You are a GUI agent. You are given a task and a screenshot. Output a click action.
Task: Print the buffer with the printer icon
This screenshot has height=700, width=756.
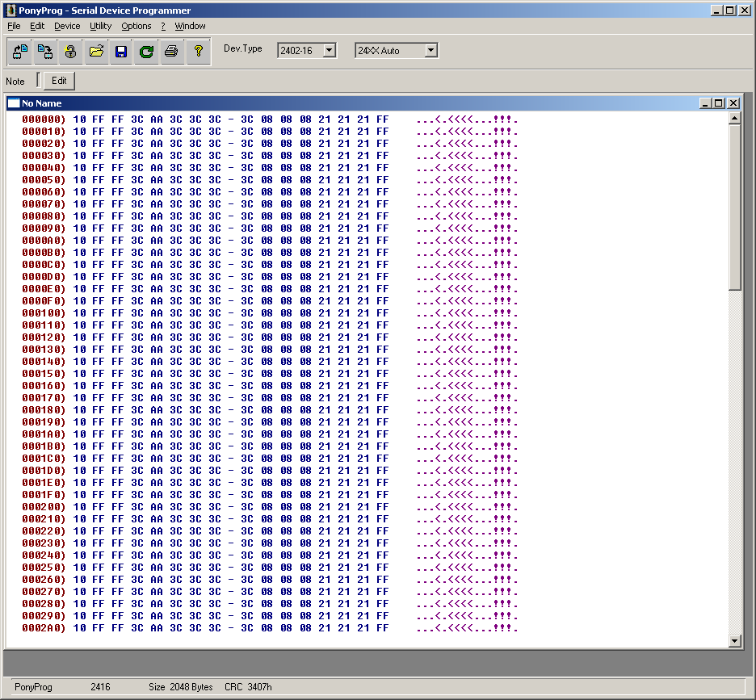coord(171,52)
